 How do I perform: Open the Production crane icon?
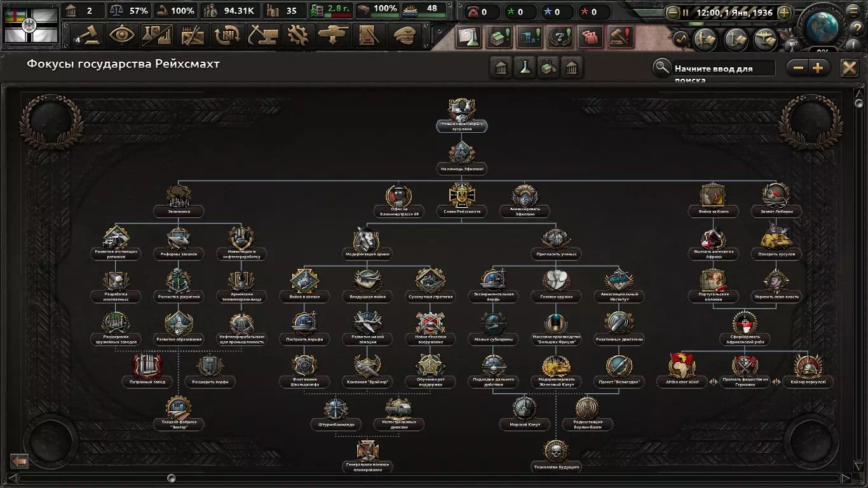262,36
